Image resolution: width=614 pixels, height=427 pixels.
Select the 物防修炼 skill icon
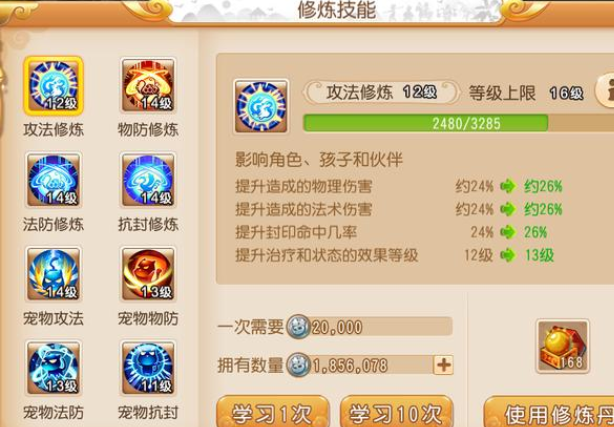[148, 85]
